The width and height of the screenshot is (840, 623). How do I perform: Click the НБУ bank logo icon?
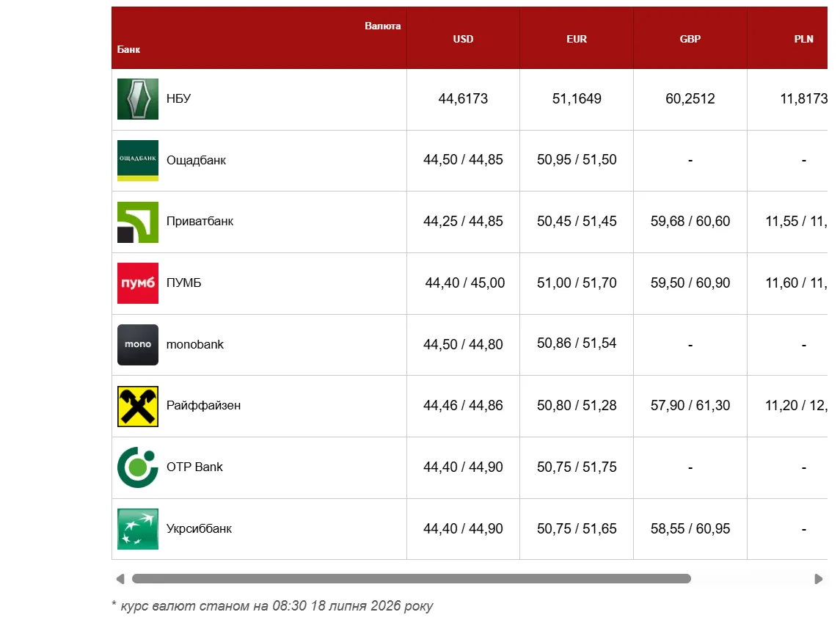pyautogui.click(x=138, y=99)
